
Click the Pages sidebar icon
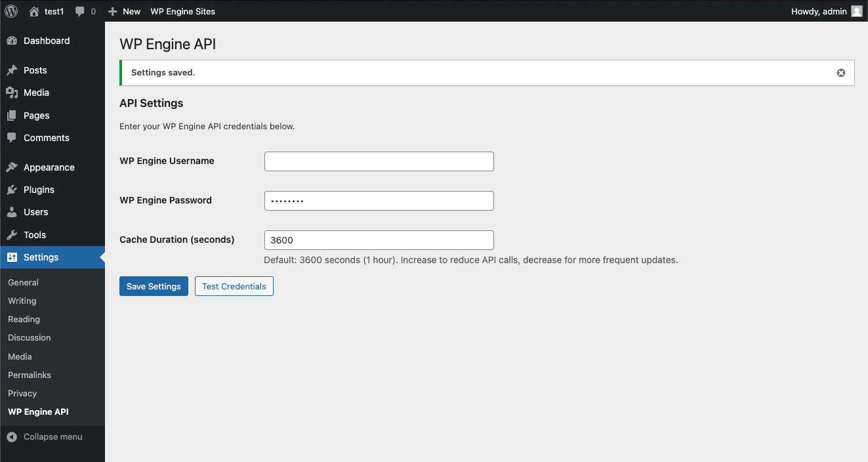pyautogui.click(x=12, y=115)
